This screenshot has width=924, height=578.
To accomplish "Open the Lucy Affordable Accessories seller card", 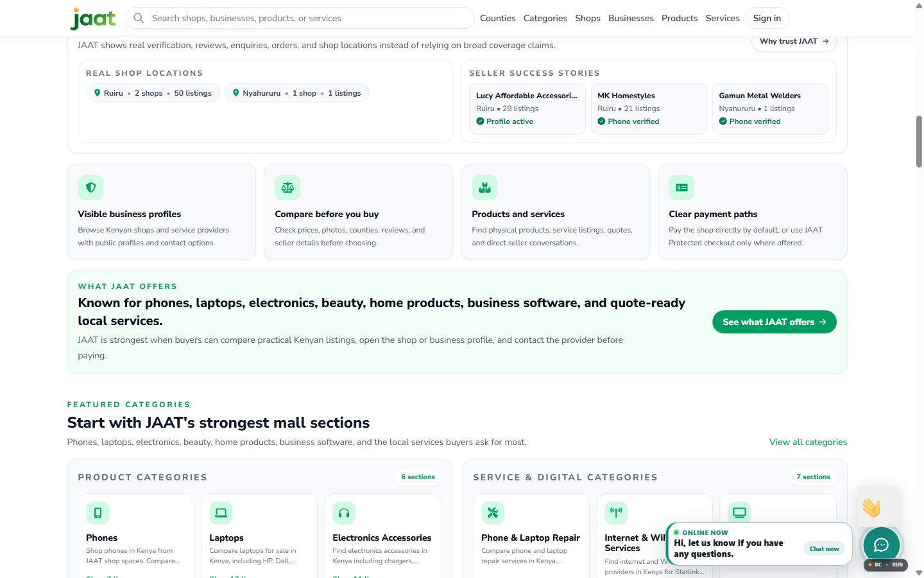I will 527,109.
